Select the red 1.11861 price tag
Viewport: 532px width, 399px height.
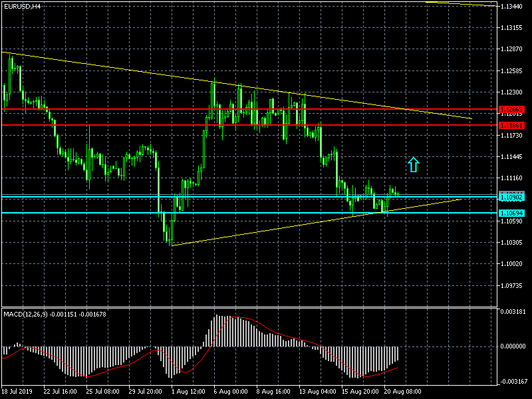[x=511, y=125]
